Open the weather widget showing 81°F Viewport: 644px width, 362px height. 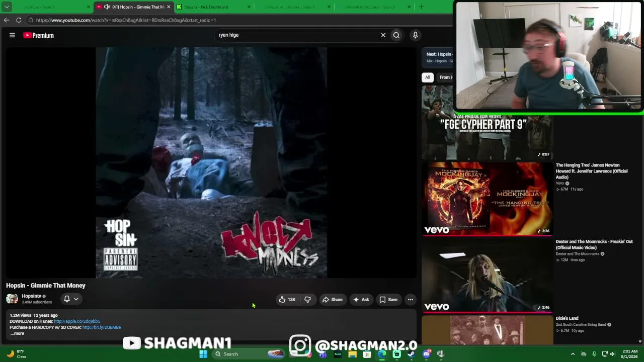click(x=15, y=354)
